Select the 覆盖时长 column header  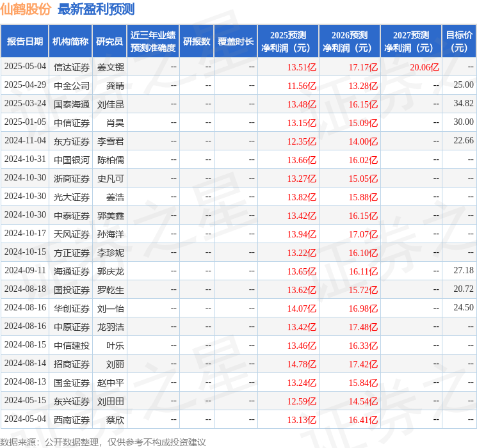[236, 41]
